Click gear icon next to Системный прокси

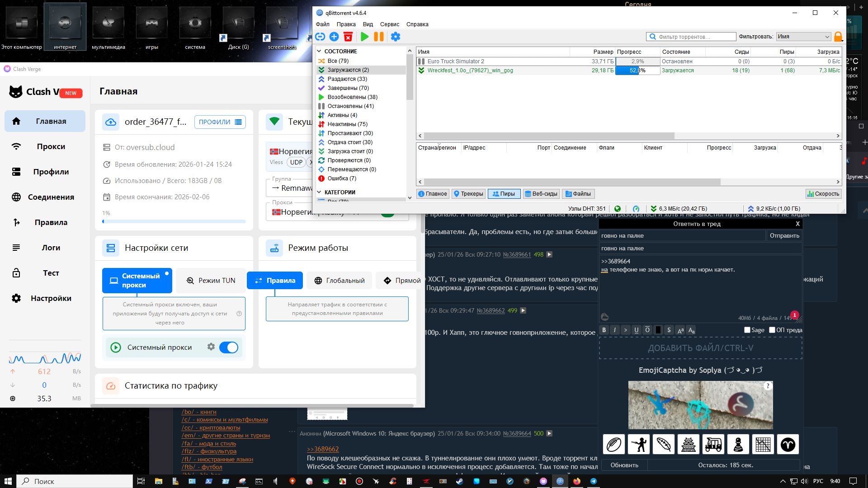(x=211, y=347)
